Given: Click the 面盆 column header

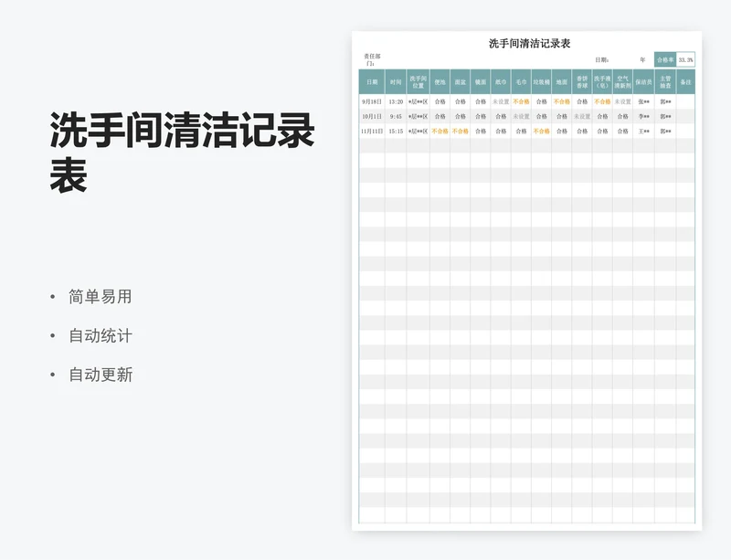Looking at the screenshot, I should click(461, 82).
